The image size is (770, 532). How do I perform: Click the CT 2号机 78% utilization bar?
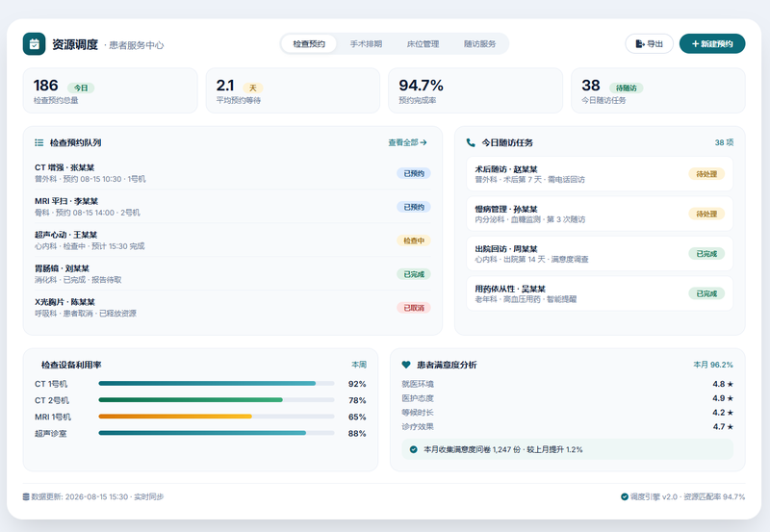(217, 400)
